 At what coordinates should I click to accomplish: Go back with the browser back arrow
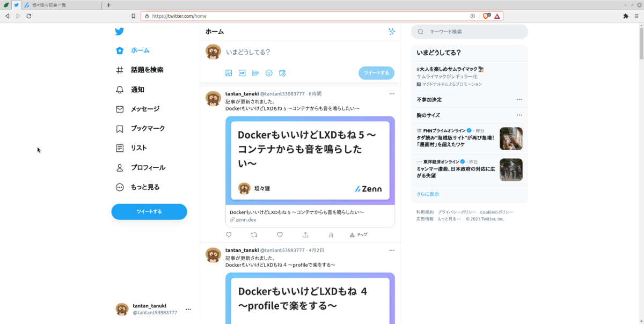7,16
